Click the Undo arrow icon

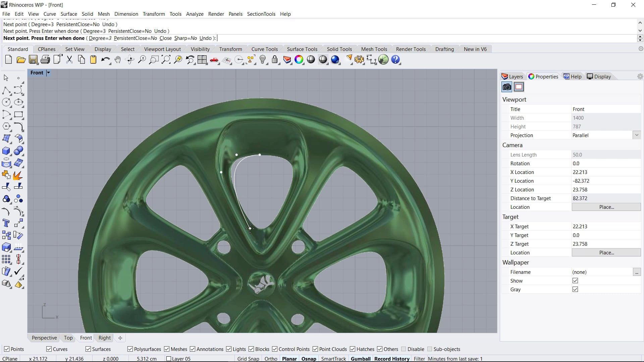point(105,60)
